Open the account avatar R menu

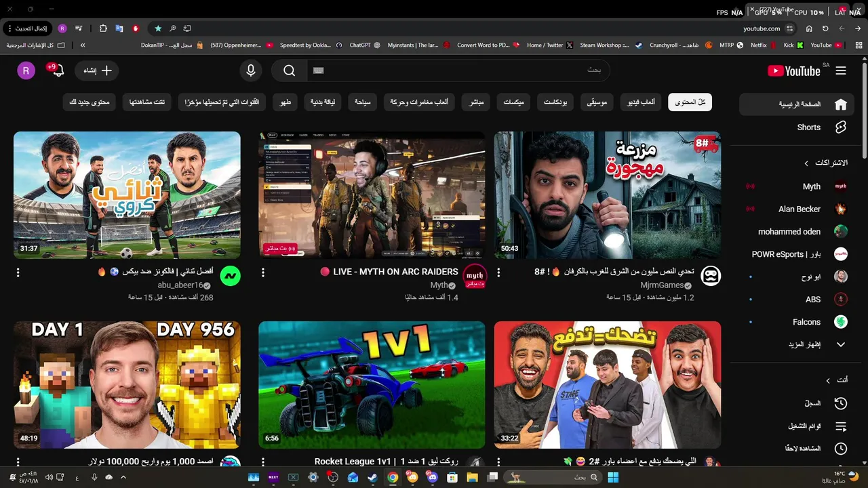[x=26, y=70]
